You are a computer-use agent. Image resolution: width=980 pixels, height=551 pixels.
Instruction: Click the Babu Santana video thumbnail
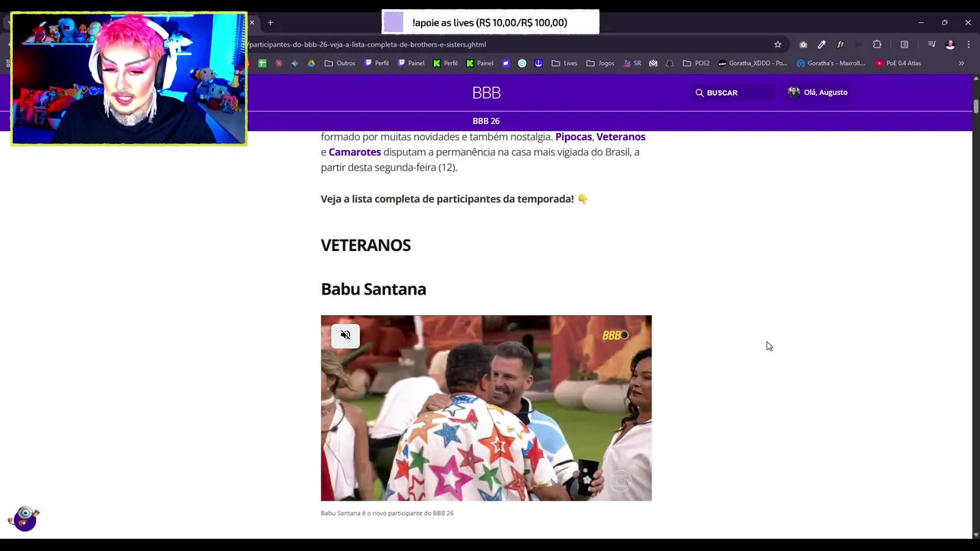click(x=486, y=408)
